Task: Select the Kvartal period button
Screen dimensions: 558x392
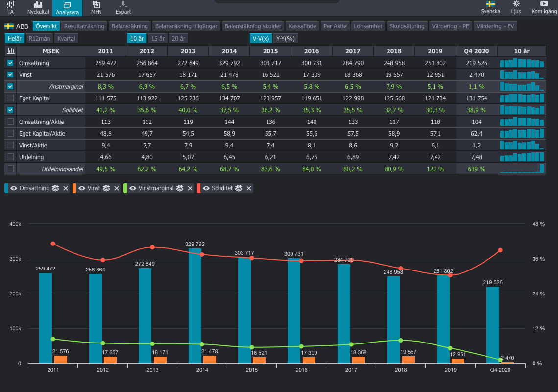Action: pyautogui.click(x=66, y=39)
